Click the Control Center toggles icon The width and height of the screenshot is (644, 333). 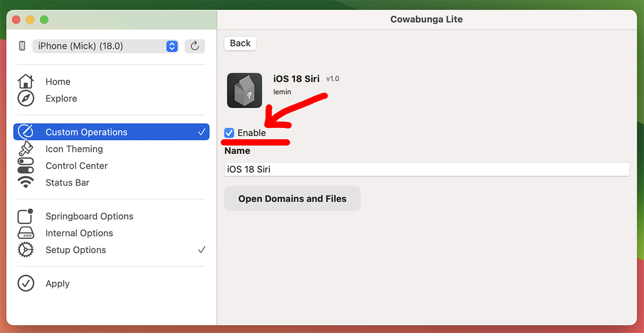[x=26, y=165]
